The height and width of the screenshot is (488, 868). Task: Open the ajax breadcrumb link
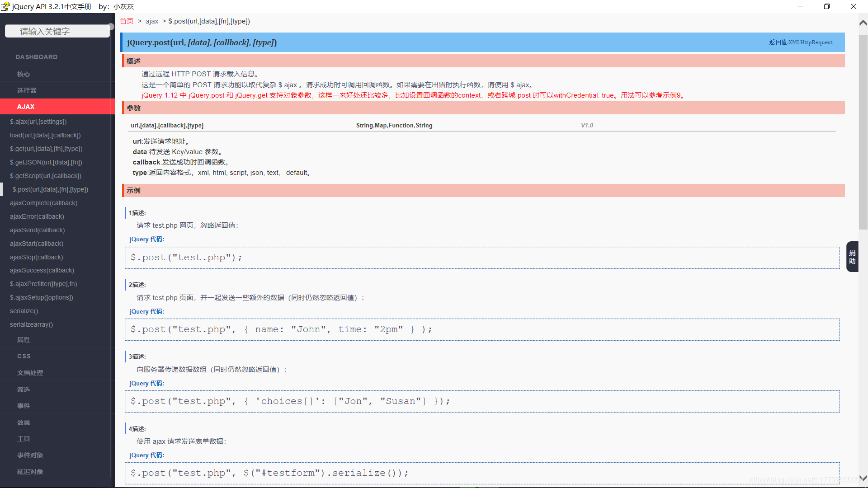[x=152, y=21]
